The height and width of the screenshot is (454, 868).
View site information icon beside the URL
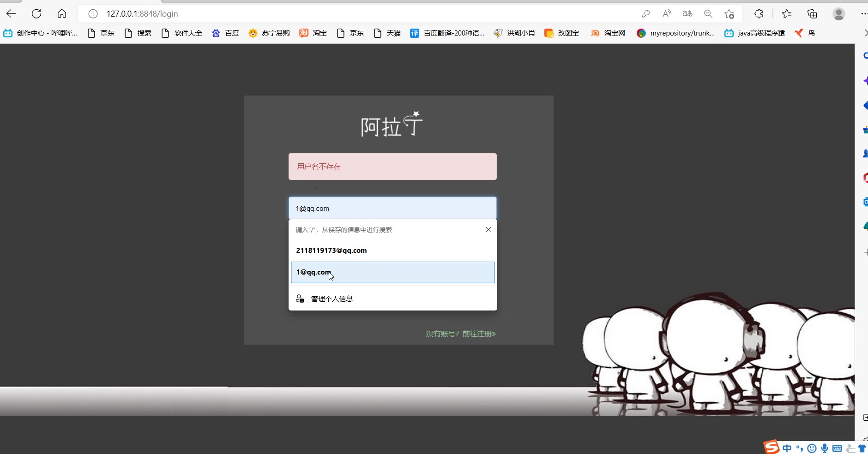coord(93,14)
